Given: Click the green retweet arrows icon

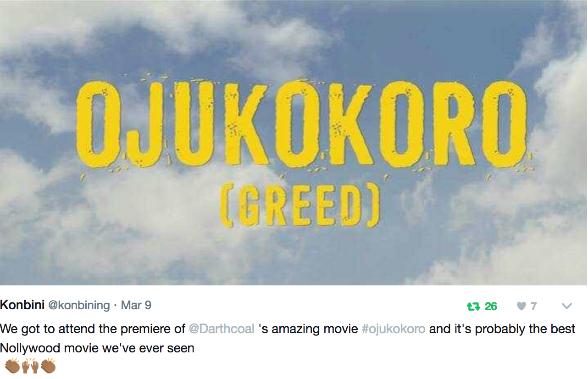Looking at the screenshot, I should pyautogui.click(x=473, y=307).
